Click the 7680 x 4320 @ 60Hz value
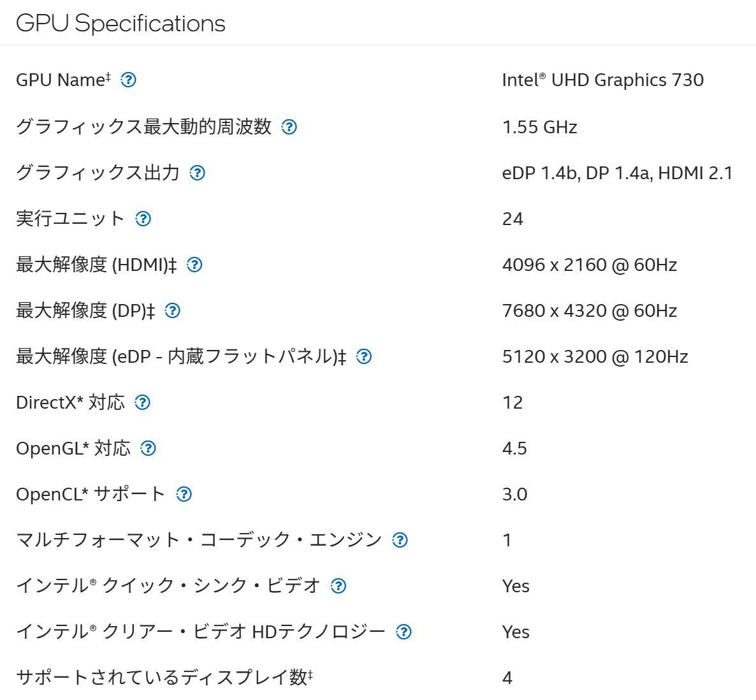Screen dimensions: 756x700 point(589,310)
